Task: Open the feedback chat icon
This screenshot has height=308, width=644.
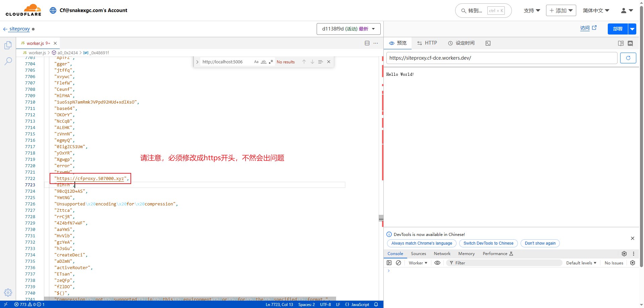Action: (630, 43)
